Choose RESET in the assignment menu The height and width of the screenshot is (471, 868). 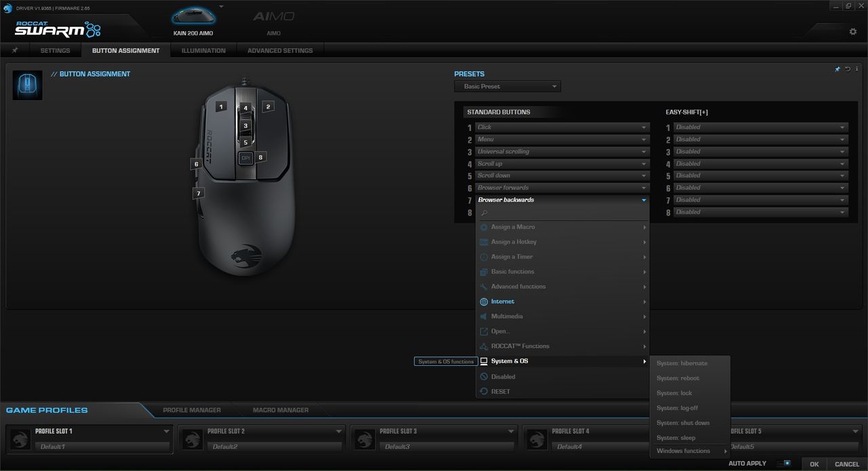click(562, 392)
